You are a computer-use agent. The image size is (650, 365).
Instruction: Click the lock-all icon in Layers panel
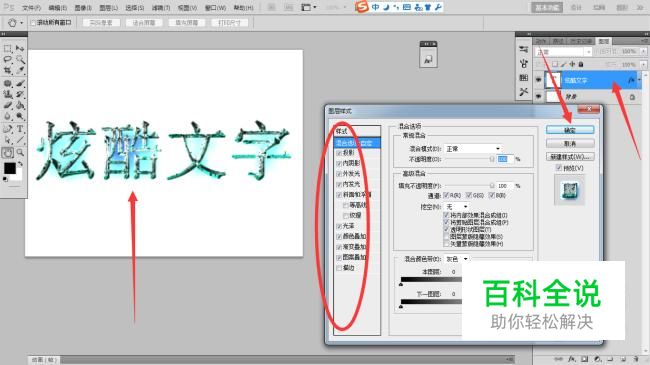(x=581, y=64)
